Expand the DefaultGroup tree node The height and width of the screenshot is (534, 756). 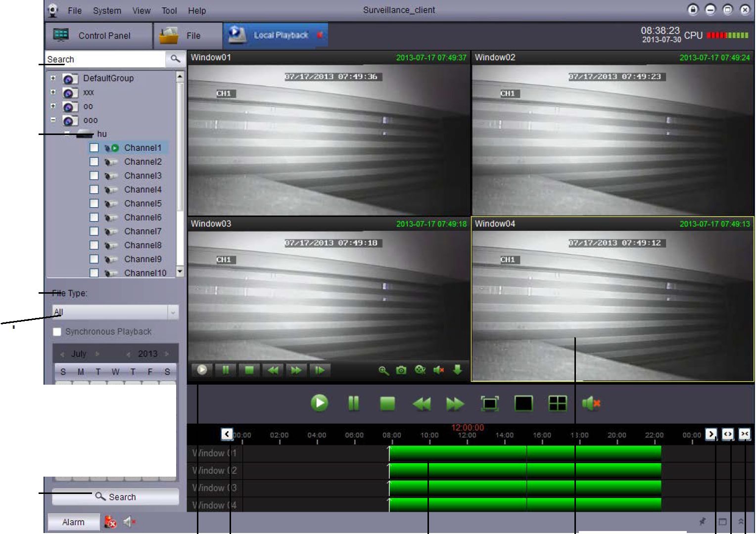(x=53, y=78)
